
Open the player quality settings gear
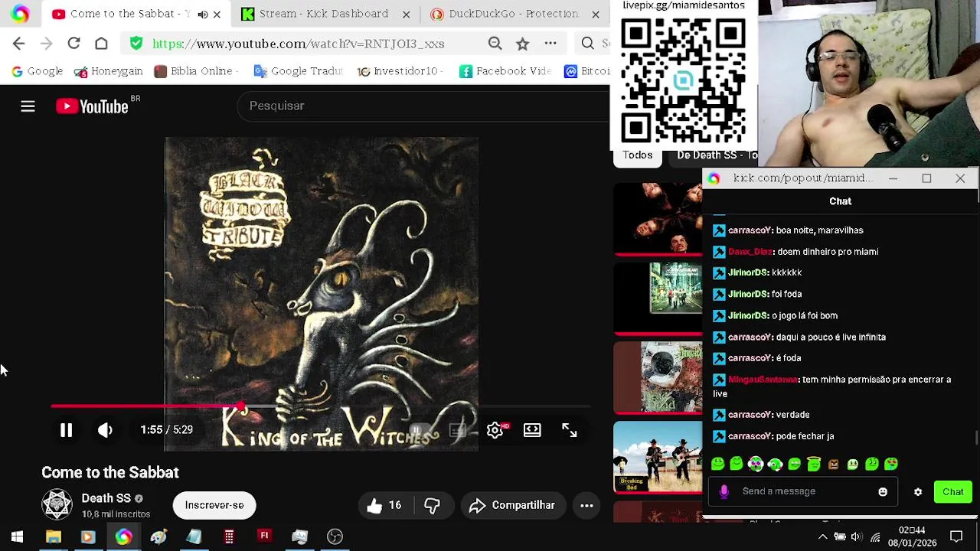[495, 430]
